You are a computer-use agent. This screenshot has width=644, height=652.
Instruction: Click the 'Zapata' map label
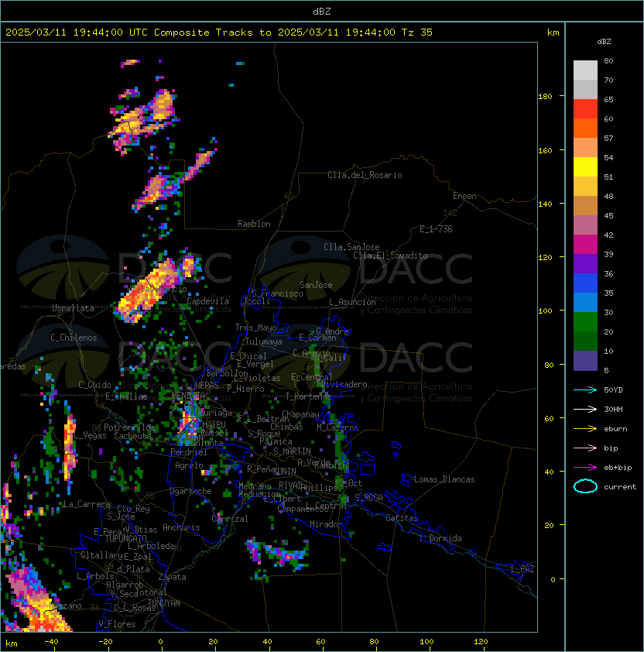click(x=172, y=577)
